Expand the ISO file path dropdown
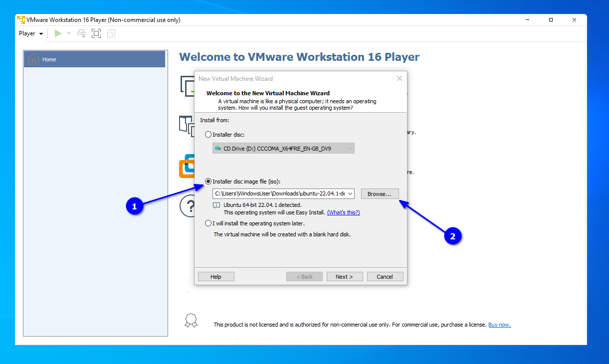 click(x=350, y=193)
